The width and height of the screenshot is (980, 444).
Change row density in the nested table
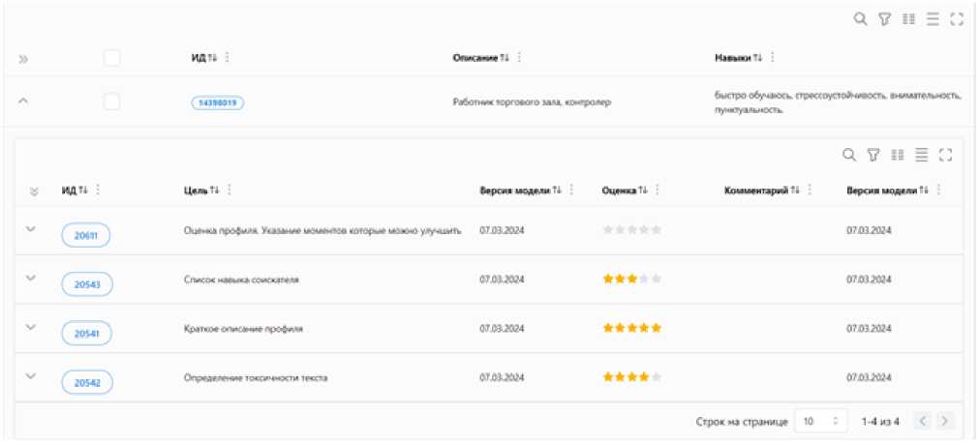tap(922, 155)
